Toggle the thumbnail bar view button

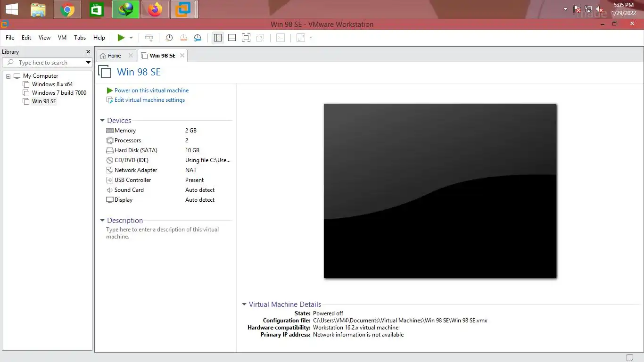[232, 38]
